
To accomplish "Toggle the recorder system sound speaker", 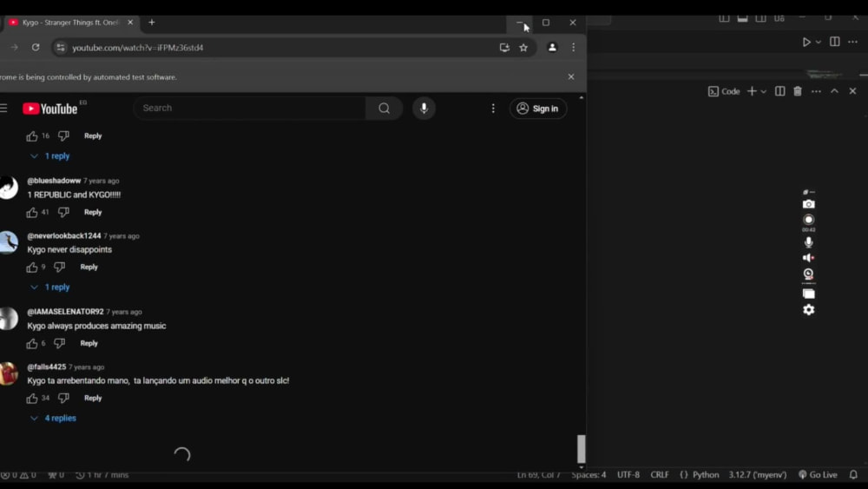I will click(x=809, y=258).
